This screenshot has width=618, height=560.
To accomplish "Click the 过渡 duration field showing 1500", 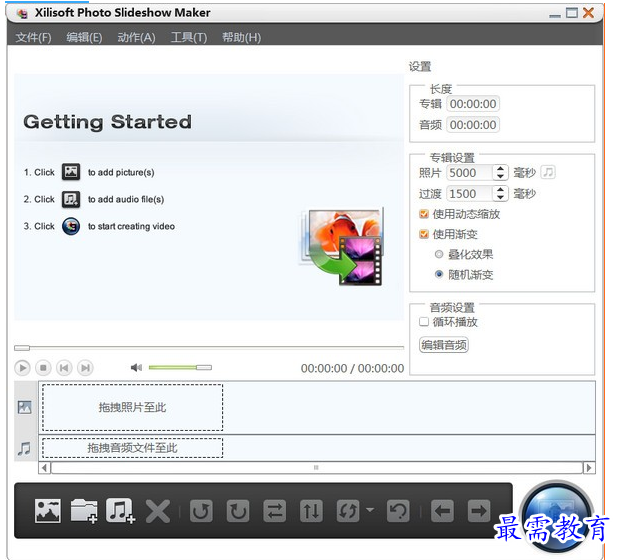I will coord(470,193).
